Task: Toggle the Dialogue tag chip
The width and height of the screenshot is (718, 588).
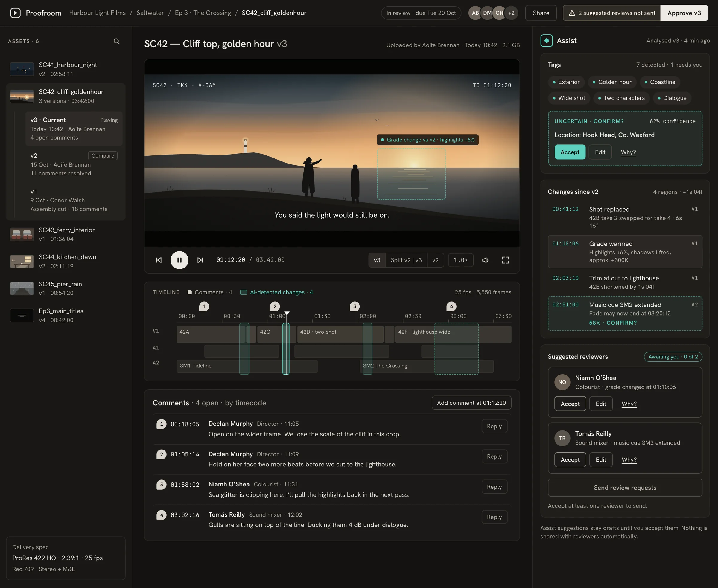Action: point(672,98)
